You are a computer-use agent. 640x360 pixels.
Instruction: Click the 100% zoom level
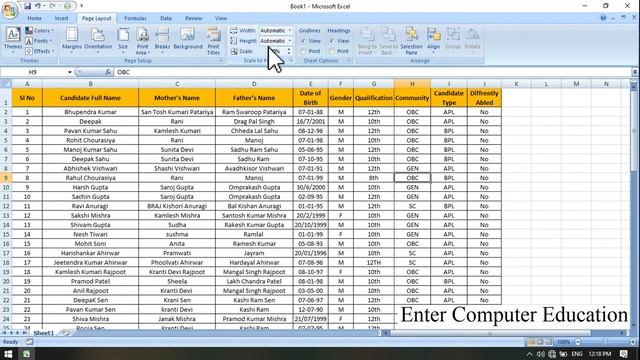coord(563,342)
